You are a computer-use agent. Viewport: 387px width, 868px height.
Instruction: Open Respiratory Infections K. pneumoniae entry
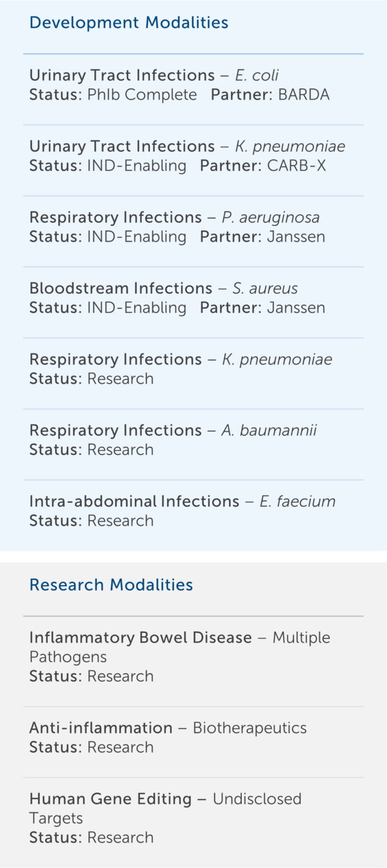180,360
